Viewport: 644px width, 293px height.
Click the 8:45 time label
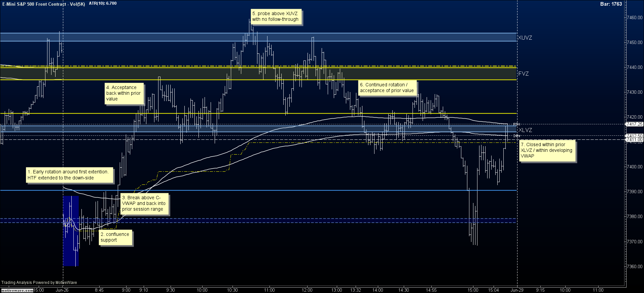pyautogui.click(x=99, y=290)
